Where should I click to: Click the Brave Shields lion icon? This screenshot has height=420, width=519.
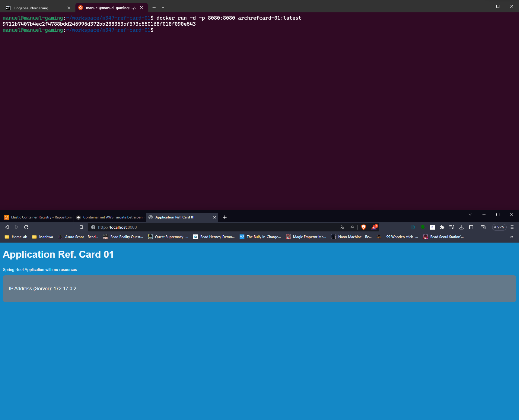click(364, 227)
